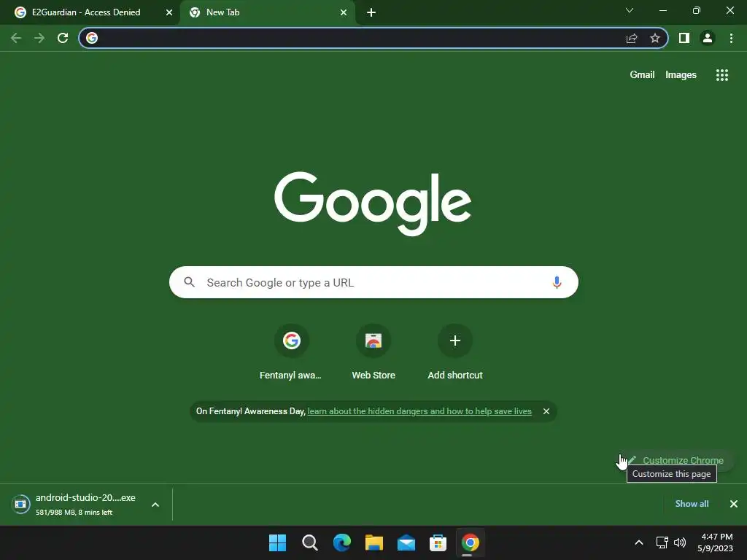Screen dimensions: 747x560
Task: Open a new tab with the plus button
Action: (371, 12)
